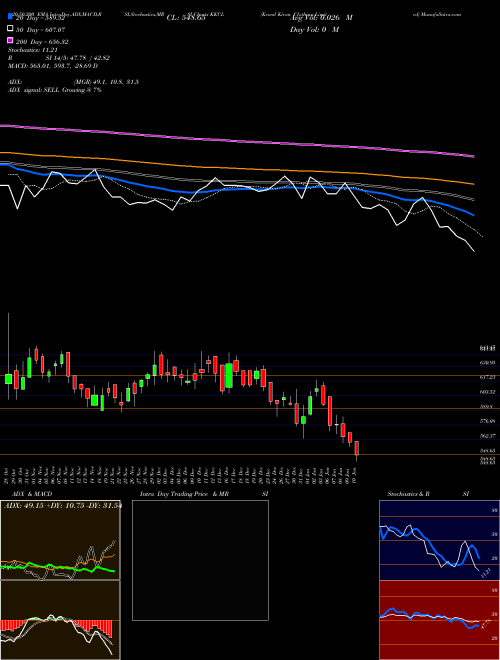Click the 'MACD: 565.01, 593.7, -28.69' line

(x=53, y=66)
